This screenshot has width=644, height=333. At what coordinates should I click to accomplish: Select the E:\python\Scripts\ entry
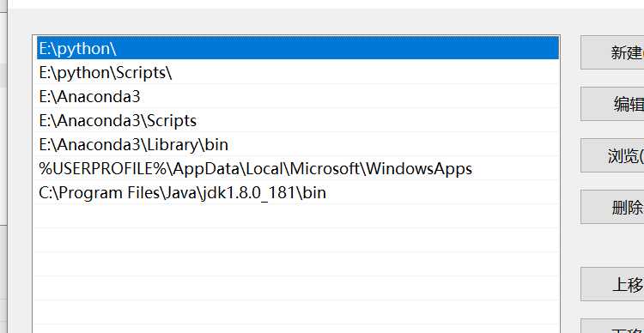click(298, 72)
